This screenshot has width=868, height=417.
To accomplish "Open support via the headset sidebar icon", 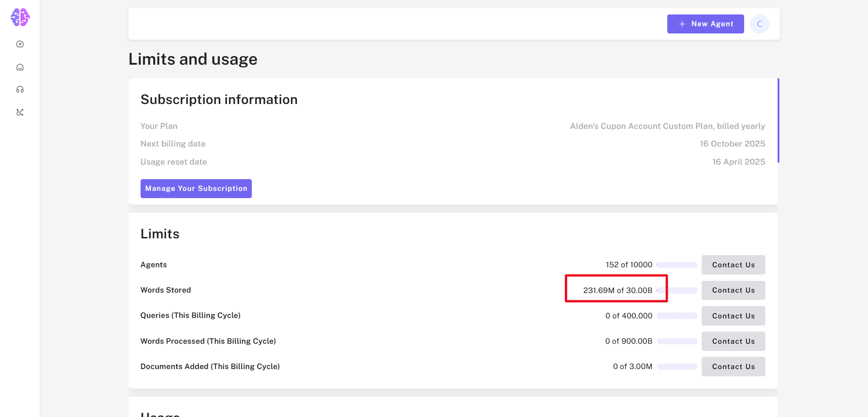I will pyautogui.click(x=20, y=89).
